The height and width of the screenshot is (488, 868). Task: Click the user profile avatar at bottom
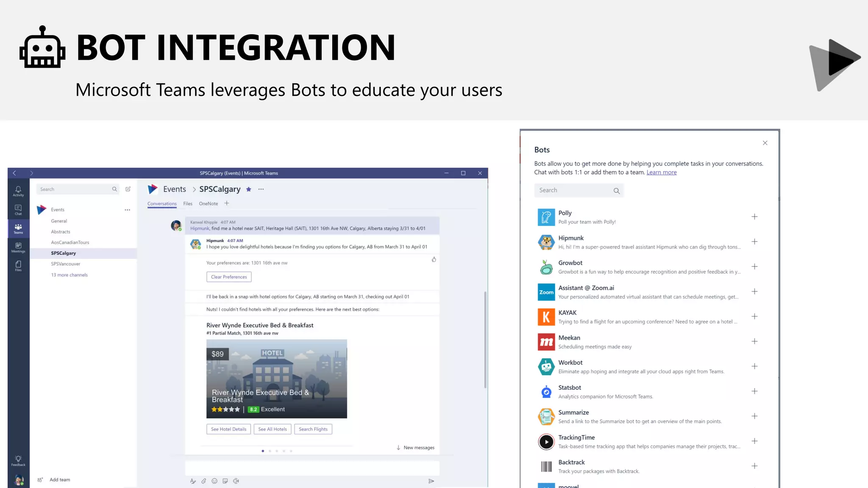pyautogui.click(x=19, y=480)
